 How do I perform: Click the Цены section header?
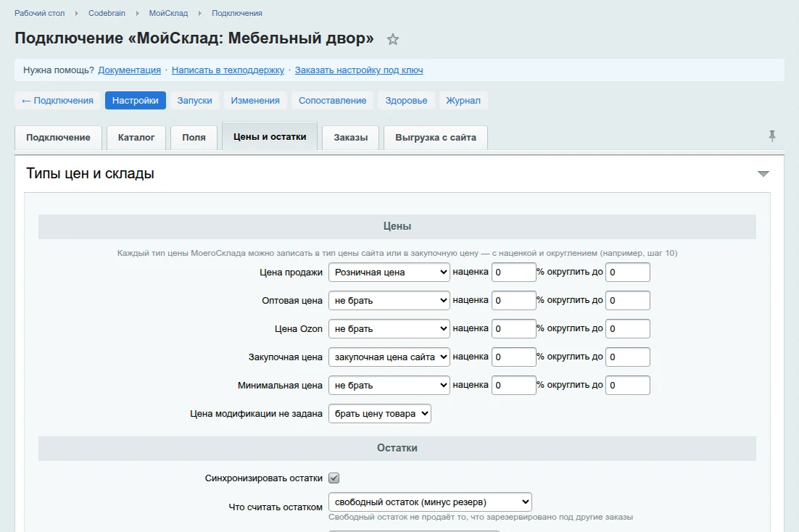coord(397,226)
